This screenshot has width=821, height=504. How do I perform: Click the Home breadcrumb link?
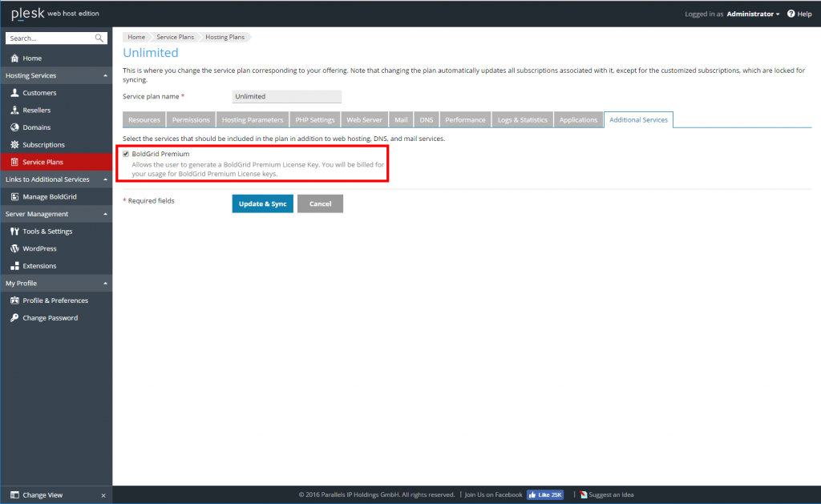coord(136,37)
